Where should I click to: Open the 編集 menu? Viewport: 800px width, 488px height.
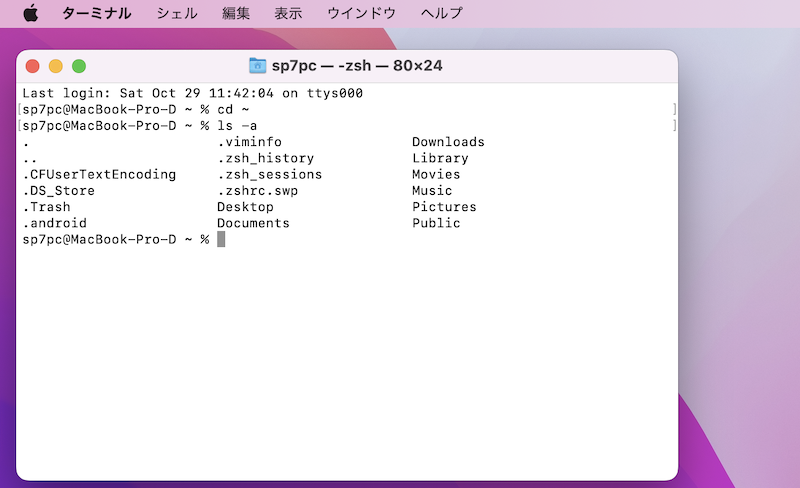click(236, 13)
